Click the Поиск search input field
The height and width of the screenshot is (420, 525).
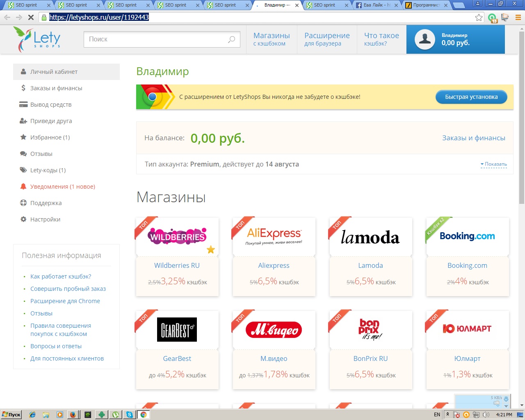click(162, 39)
